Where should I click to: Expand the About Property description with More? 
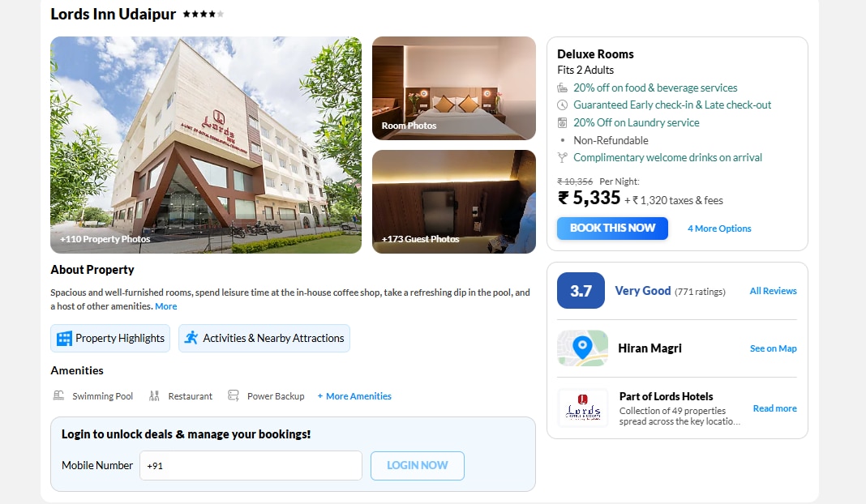click(165, 306)
